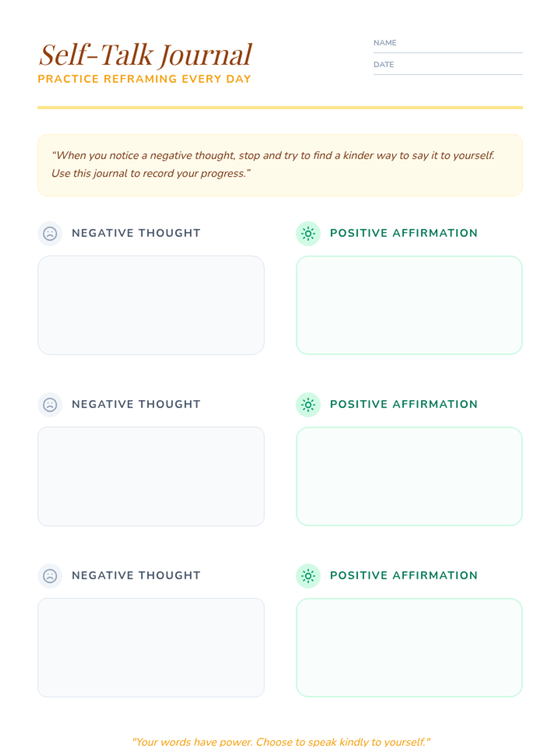Click the first sun icon

(x=308, y=233)
